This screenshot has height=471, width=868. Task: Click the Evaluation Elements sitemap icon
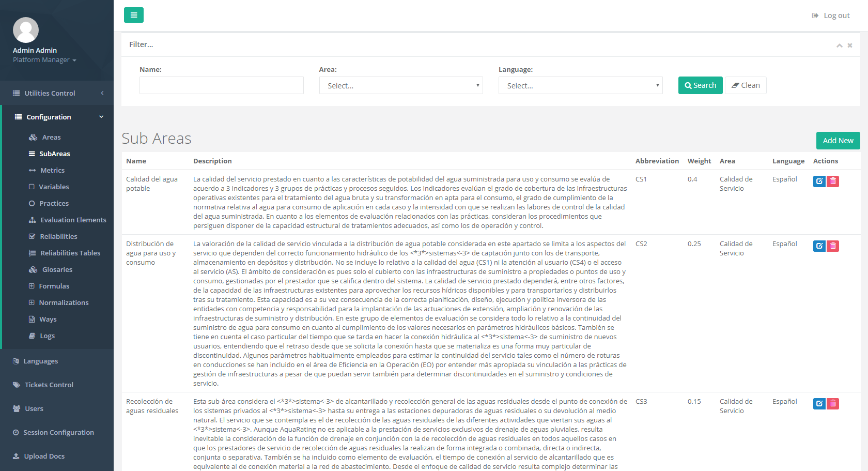[x=32, y=220]
